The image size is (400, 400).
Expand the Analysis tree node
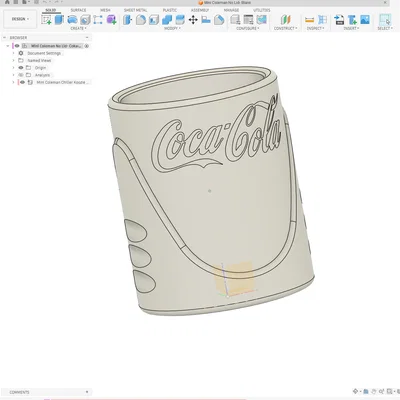14,75
